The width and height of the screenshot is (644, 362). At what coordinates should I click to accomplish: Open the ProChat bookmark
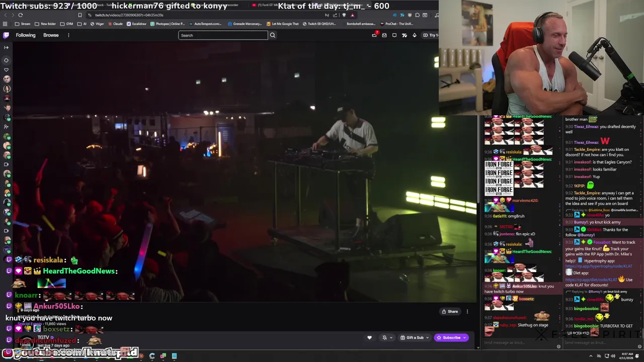tap(397, 24)
